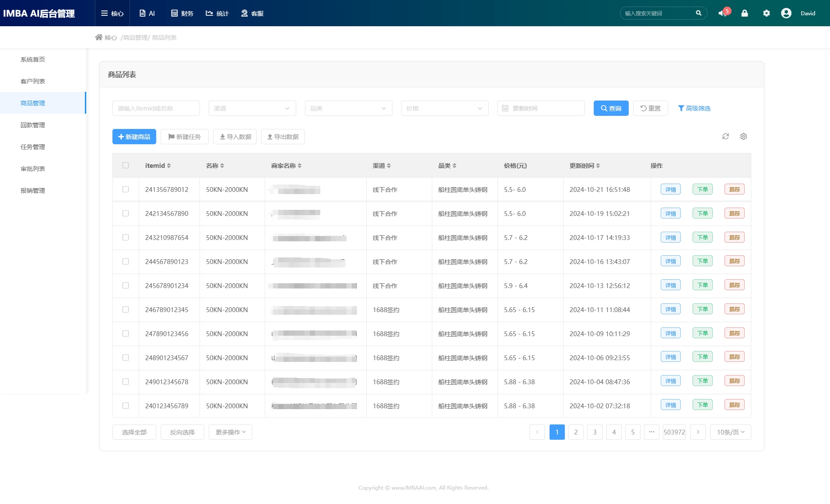Check row 242134567890
830x504 pixels.
point(126,213)
